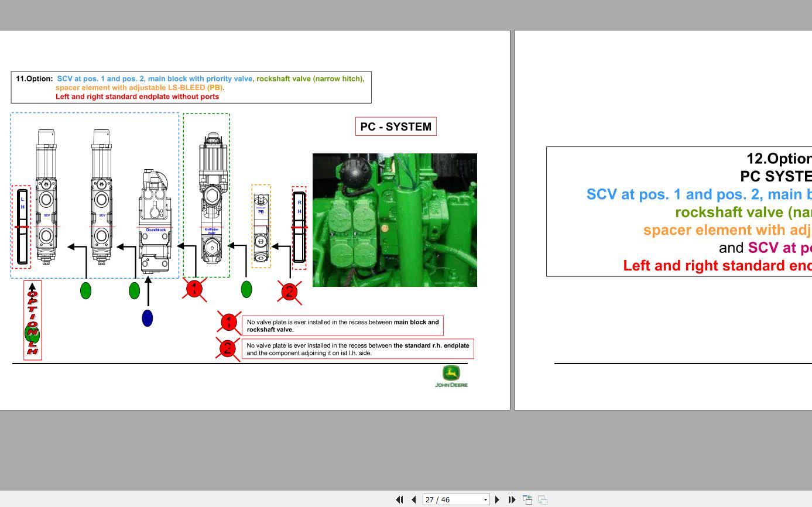Click the previous view navigation icon
Screen dimensions: 812x507
coord(527,499)
